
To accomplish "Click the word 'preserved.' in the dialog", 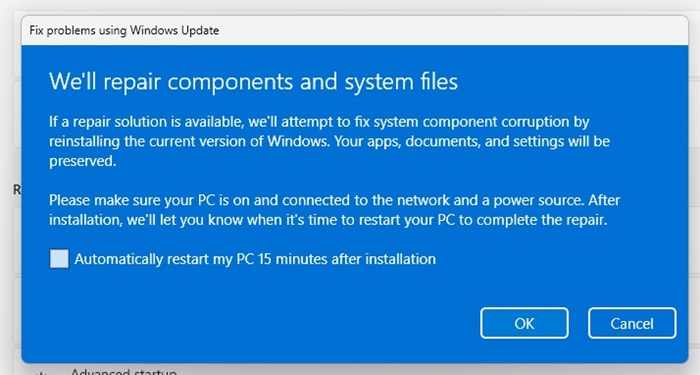I will 83,161.
